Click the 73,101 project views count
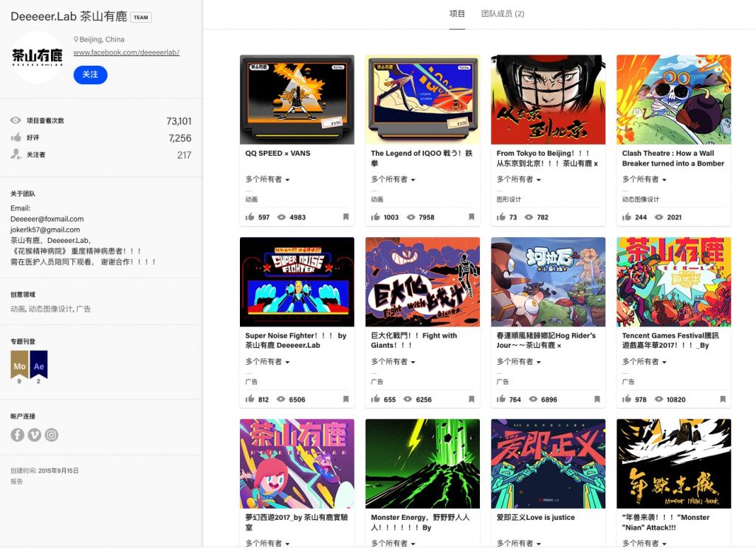 [x=179, y=121]
